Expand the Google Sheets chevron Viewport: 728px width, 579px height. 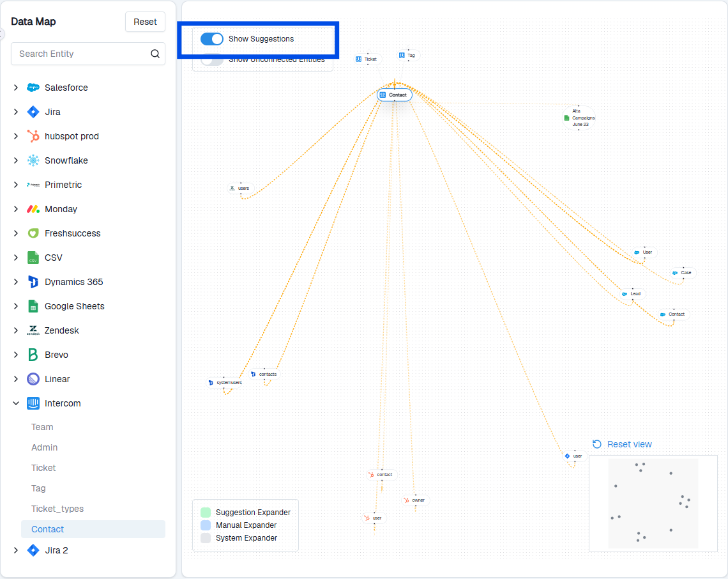[x=16, y=306]
